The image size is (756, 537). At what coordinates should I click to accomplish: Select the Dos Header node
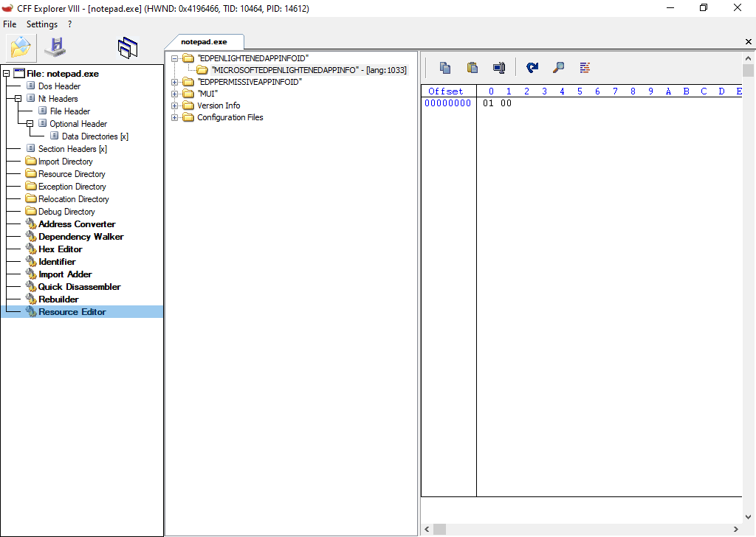pyautogui.click(x=59, y=86)
